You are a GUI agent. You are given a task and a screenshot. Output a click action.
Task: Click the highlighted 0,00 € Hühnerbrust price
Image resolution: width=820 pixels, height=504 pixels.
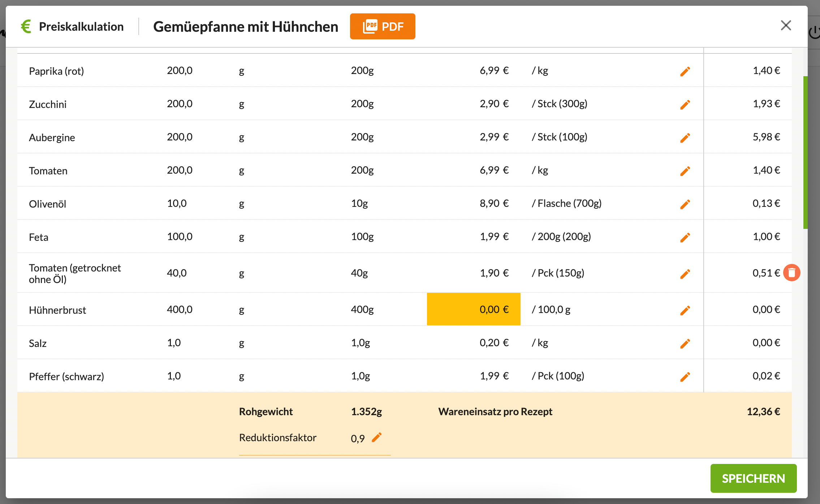474,309
